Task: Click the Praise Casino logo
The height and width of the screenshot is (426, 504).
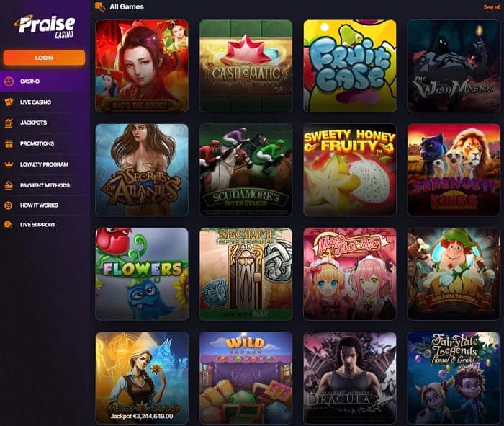Action: tap(45, 27)
